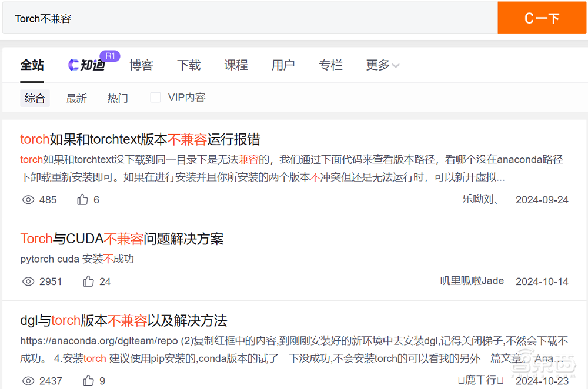Click the orange C一下 search button

tap(542, 18)
